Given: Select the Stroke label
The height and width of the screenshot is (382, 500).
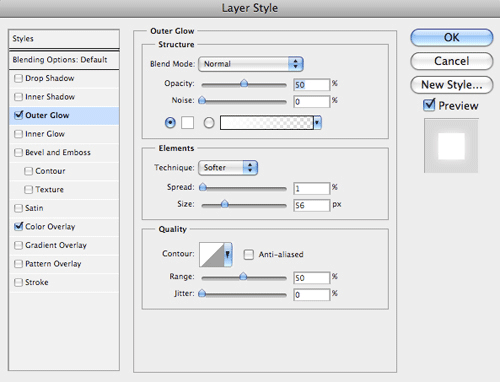Looking at the screenshot, I should (37, 282).
